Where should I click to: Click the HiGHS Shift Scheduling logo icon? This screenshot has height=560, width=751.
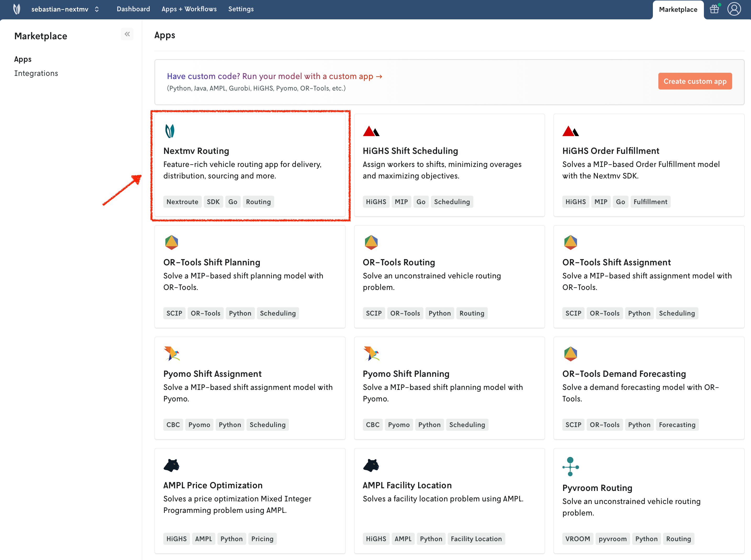click(371, 131)
